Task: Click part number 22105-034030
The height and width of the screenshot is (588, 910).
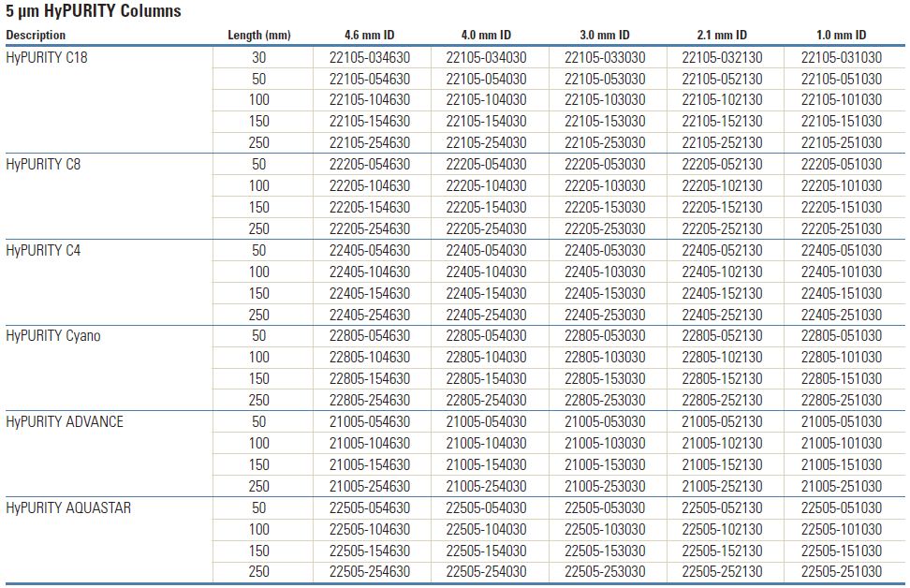Action: (486, 57)
